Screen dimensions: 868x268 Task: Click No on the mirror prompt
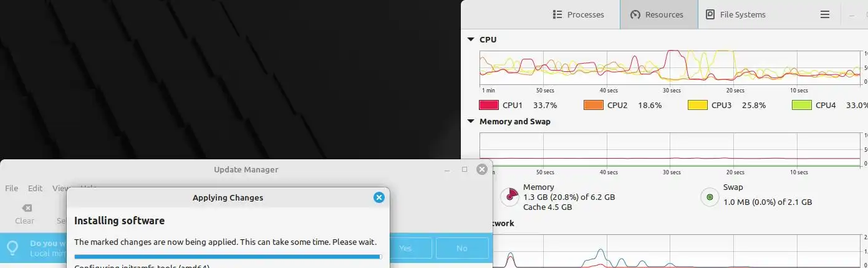click(462, 248)
